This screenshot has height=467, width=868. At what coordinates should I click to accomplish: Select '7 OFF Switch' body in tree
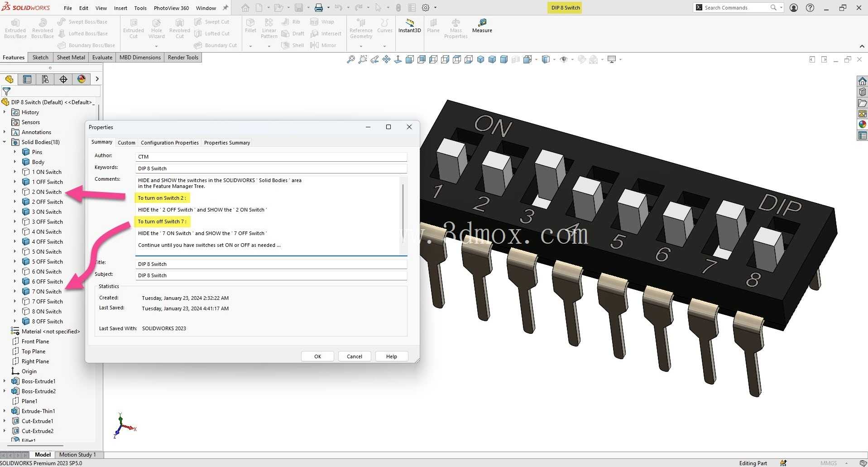(47, 302)
